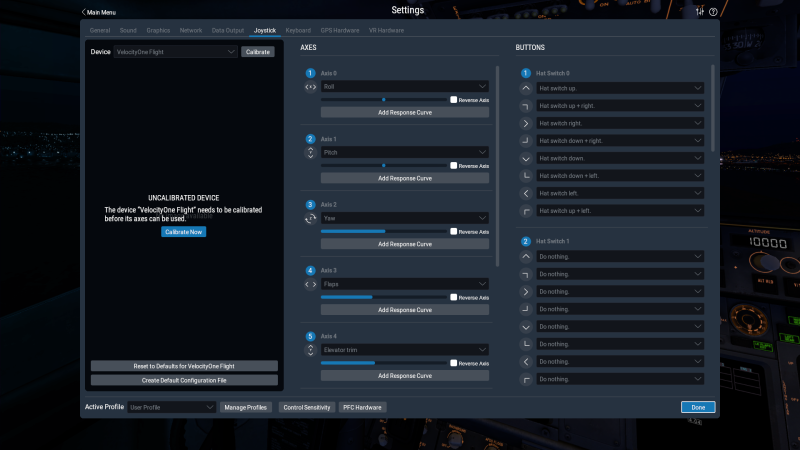Switch to the General tab

(x=100, y=31)
